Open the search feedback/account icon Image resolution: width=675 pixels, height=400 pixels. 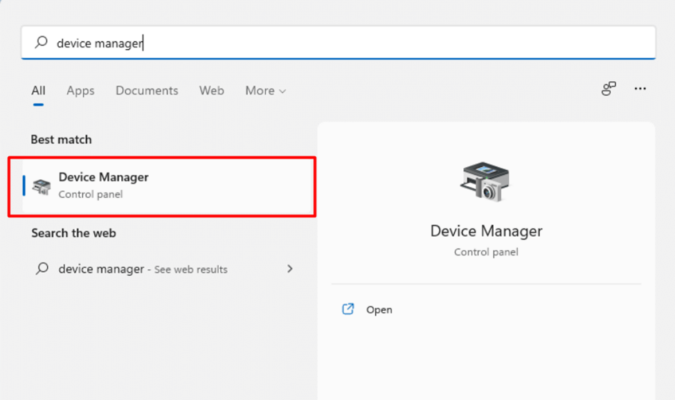(x=608, y=89)
